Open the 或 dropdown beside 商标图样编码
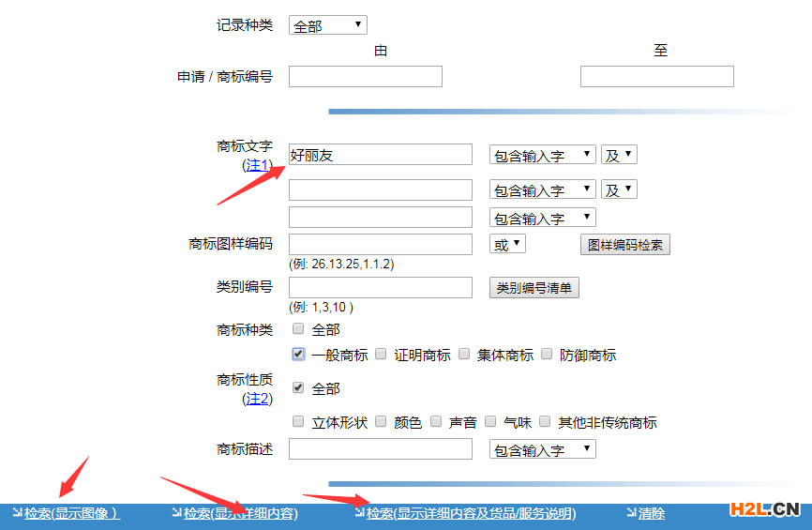 point(507,244)
